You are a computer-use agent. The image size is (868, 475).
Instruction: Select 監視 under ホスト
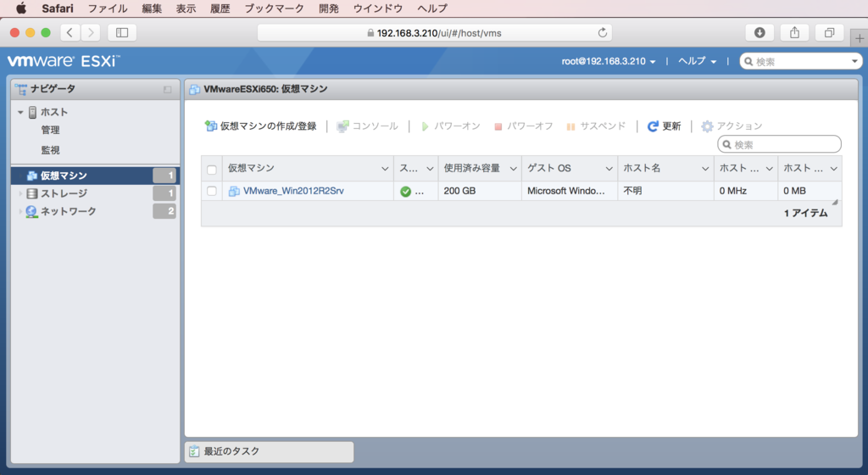pos(50,150)
